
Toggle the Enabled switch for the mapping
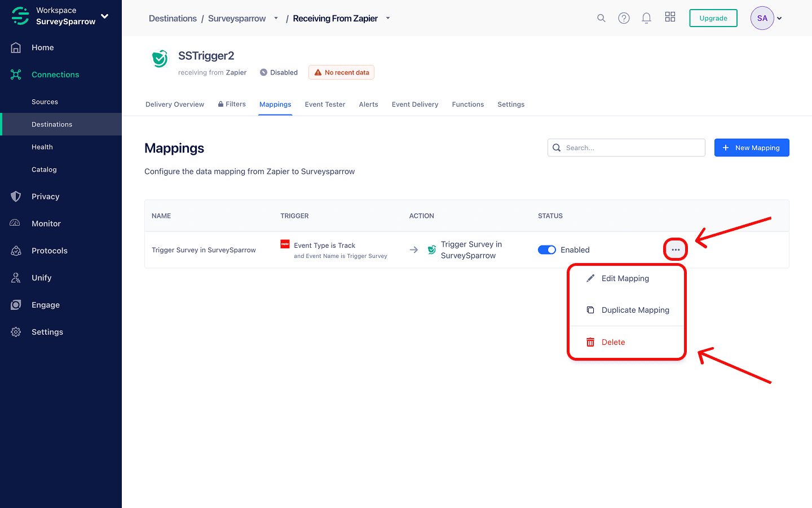coord(547,250)
